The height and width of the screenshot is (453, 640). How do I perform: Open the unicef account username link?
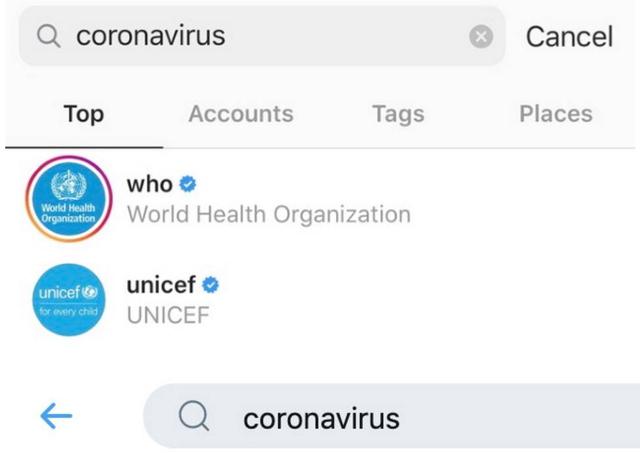pyautogui.click(x=161, y=285)
